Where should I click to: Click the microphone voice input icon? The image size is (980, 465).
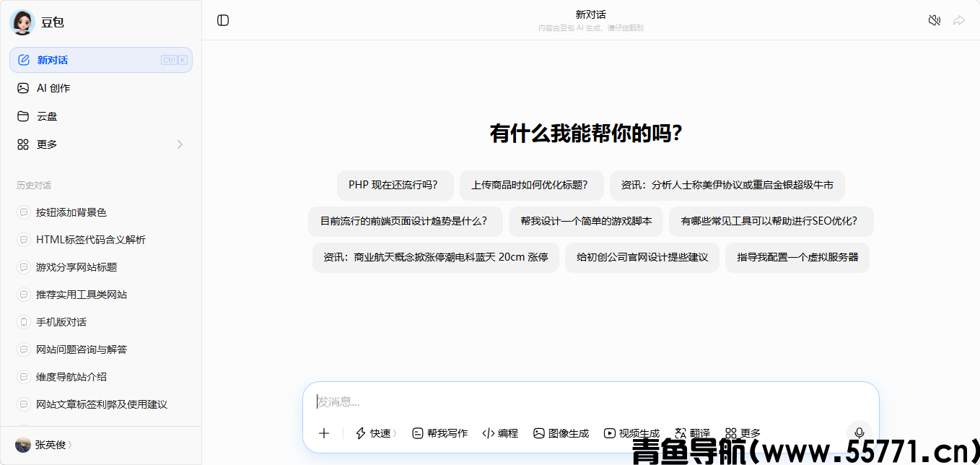click(859, 433)
